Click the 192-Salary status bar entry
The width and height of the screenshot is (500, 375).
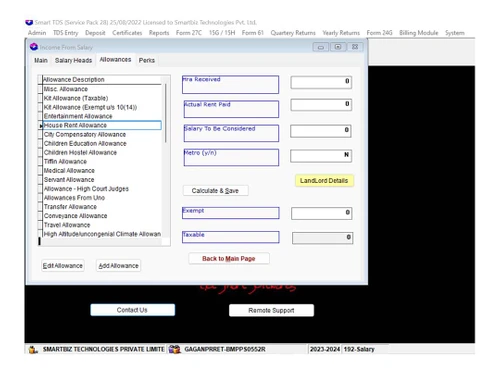(x=359, y=349)
